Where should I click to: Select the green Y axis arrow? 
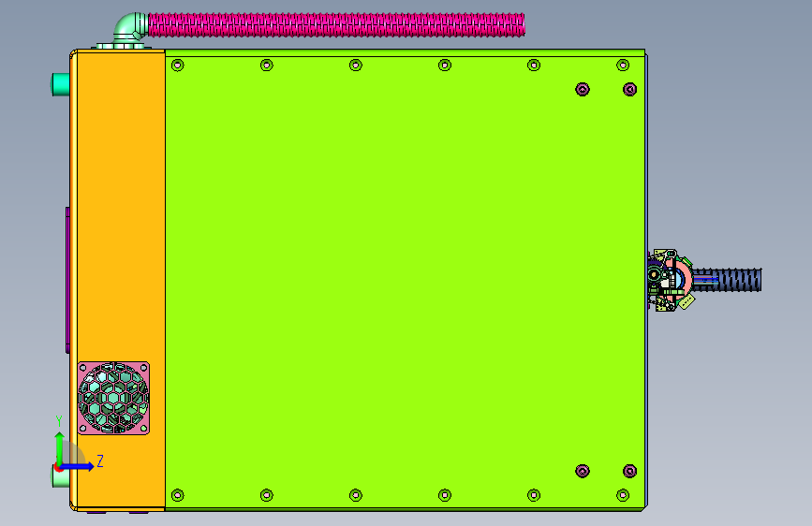click(x=60, y=448)
